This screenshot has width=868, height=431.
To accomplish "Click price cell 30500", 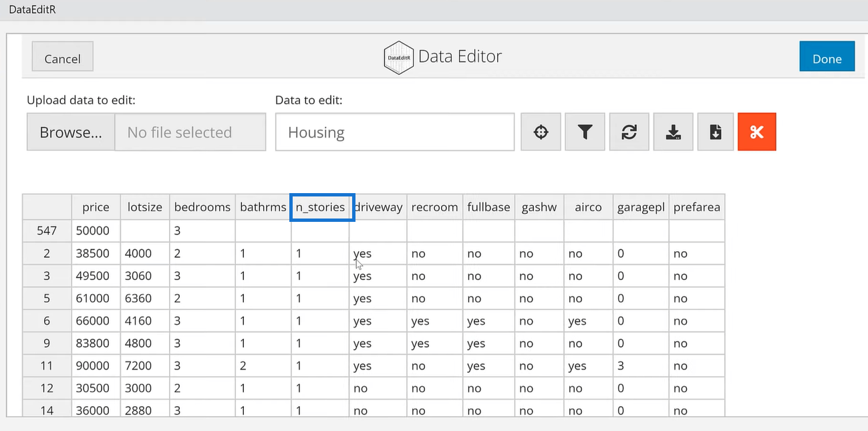I will click(96, 388).
